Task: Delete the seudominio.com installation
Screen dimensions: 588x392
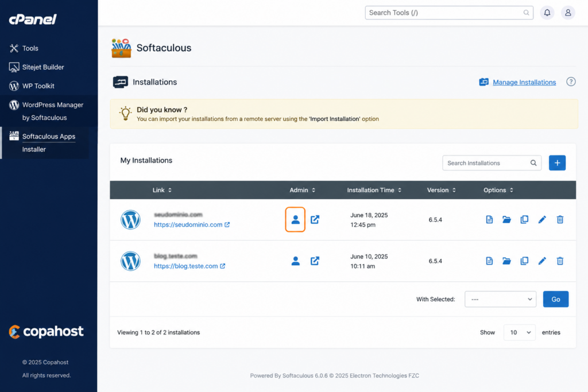Action: (x=560, y=220)
